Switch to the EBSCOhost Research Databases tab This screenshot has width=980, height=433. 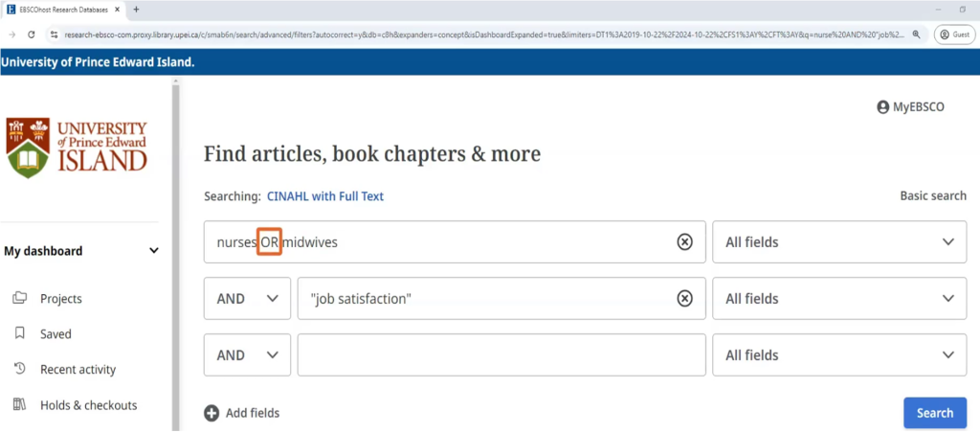(65, 9)
